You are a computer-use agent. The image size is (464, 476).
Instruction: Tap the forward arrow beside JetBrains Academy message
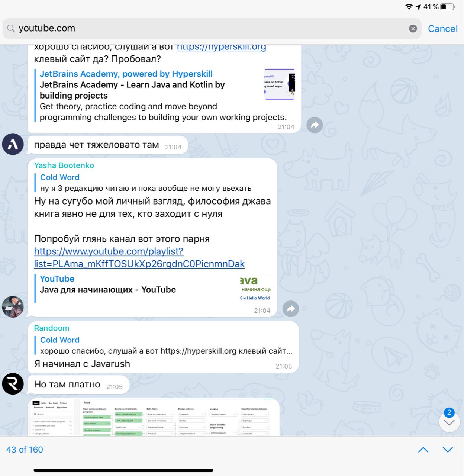tap(315, 125)
